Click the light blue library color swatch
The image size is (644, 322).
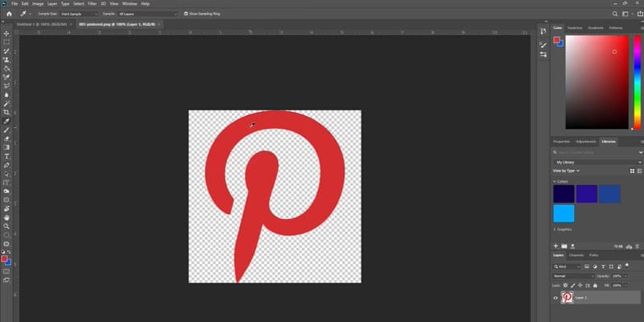563,213
